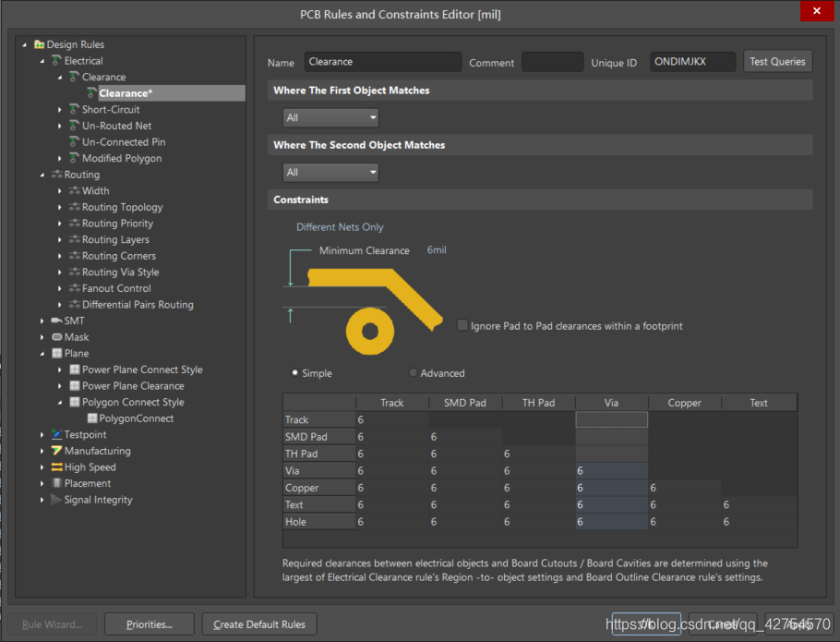The image size is (840, 642).
Task: Click the Unique ID field
Action: click(x=692, y=62)
